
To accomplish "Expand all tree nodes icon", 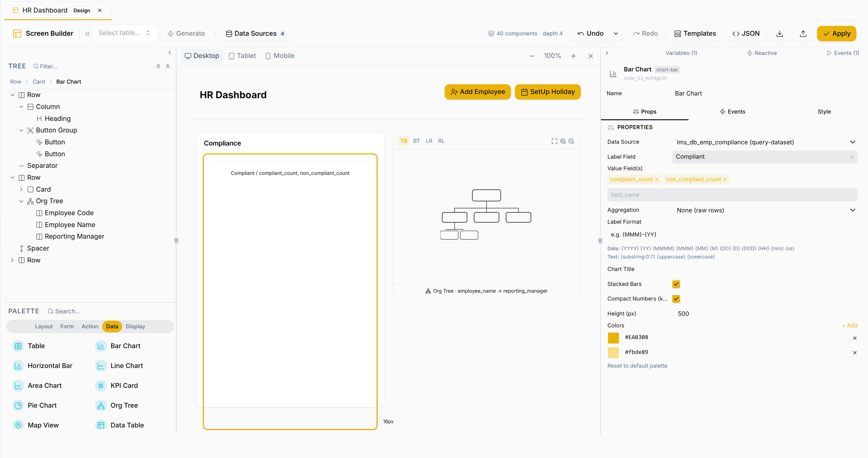I will [x=158, y=66].
